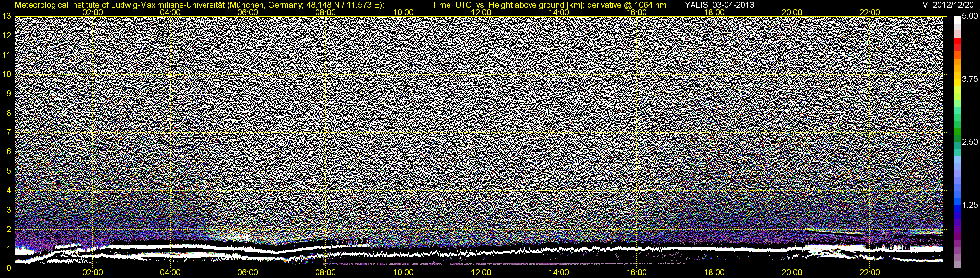Click the 9 km height axis label
Image resolution: width=980 pixels, height=278 pixels.
tap(9, 94)
